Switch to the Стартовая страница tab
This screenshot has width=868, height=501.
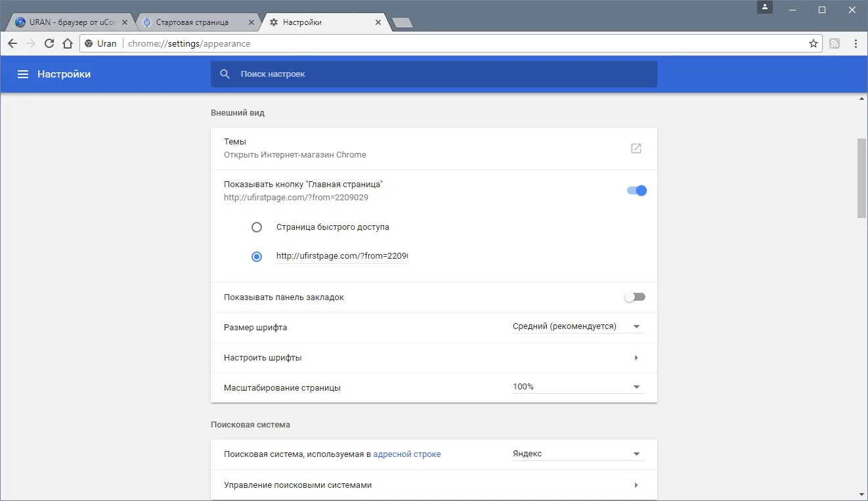pos(198,22)
